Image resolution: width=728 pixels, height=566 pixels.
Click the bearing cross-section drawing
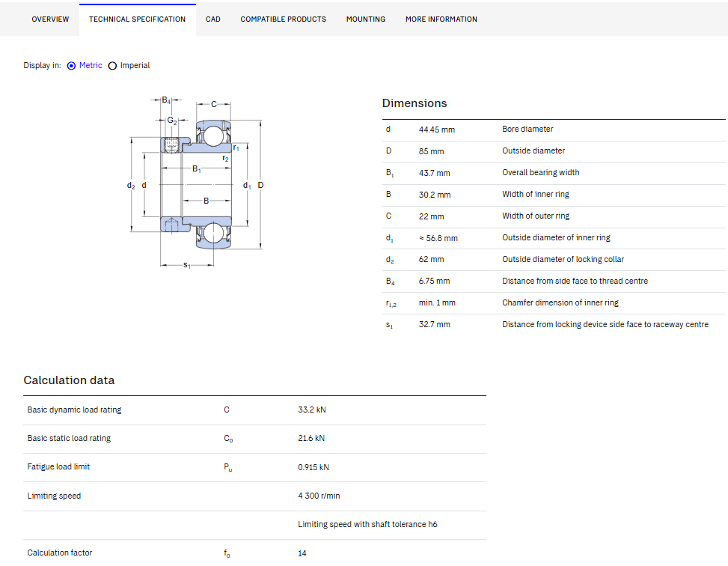coord(196,183)
